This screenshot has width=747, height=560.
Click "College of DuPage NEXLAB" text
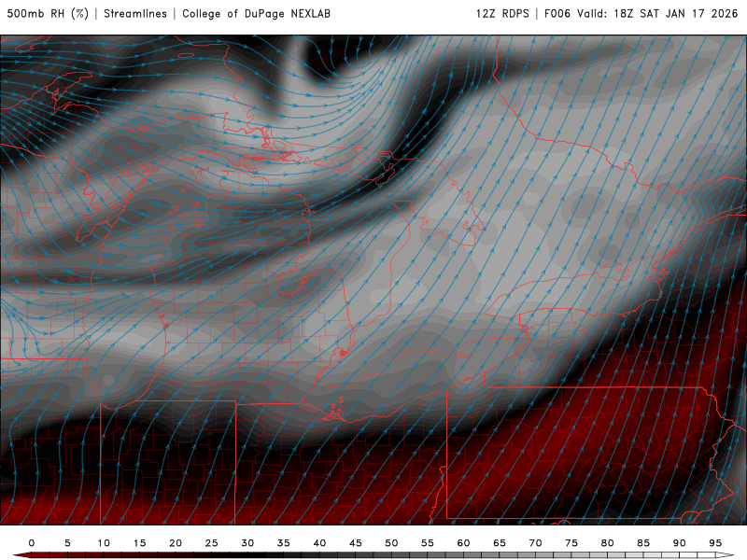click(256, 13)
